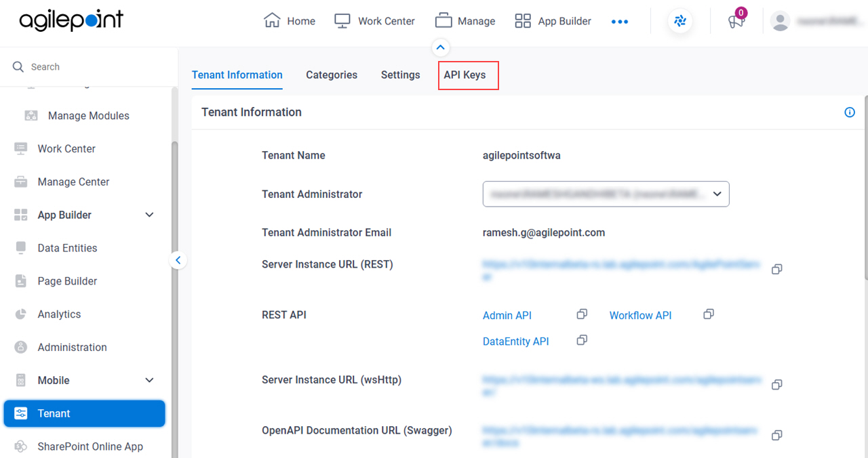
Task: Switch to the Tenant Information tab
Action: click(237, 75)
